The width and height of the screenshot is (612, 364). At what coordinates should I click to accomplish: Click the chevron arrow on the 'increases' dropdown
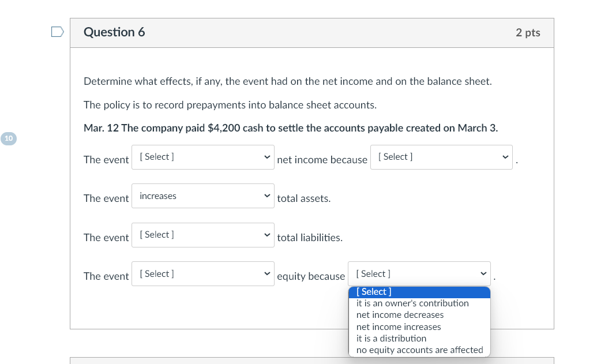pos(267,196)
